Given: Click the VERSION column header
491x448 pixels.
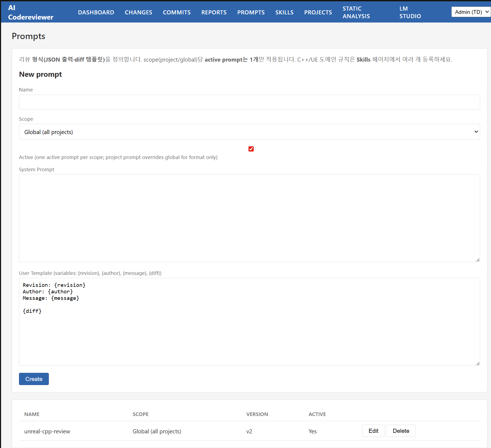Looking at the screenshot, I should point(257,414).
